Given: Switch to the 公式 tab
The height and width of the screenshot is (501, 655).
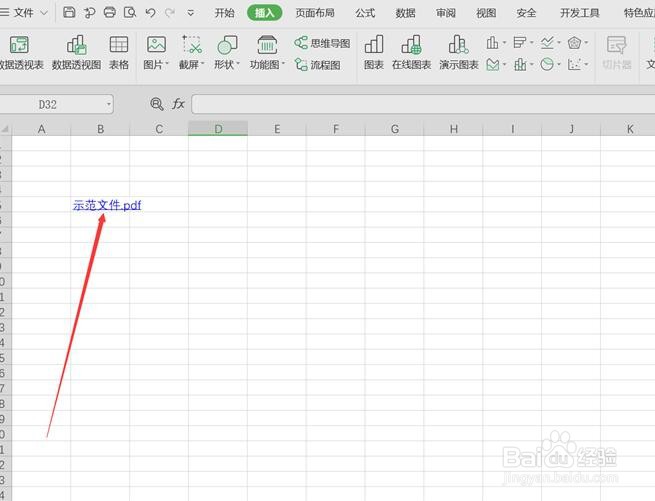Looking at the screenshot, I should tap(365, 13).
